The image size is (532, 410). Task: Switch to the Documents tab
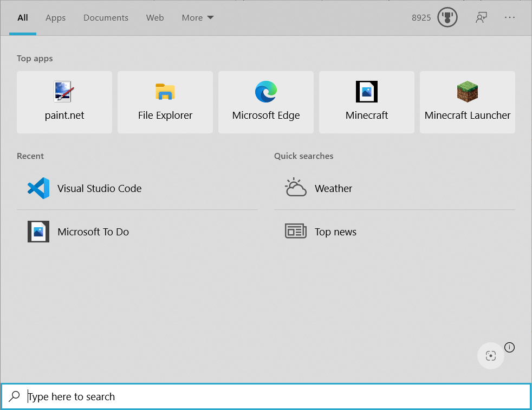(106, 18)
